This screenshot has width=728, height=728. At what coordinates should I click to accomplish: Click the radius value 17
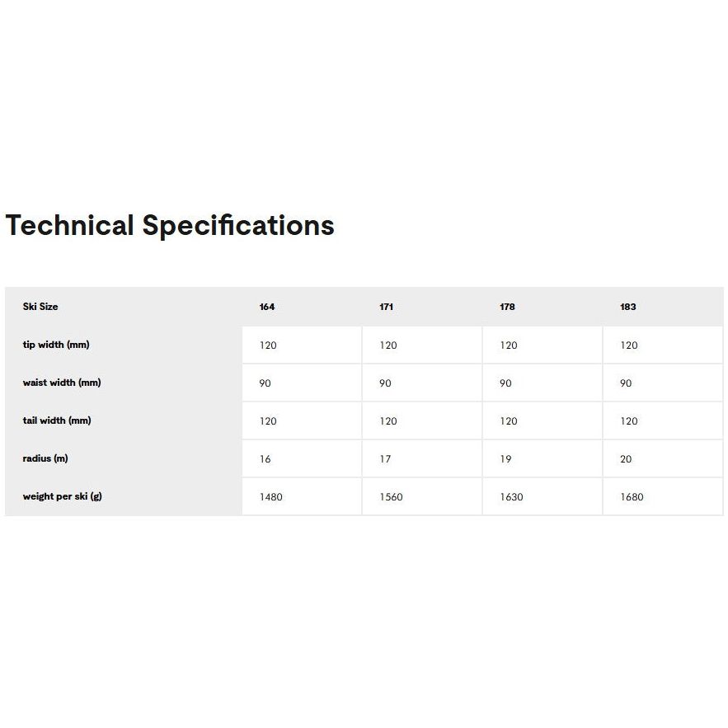(385, 459)
